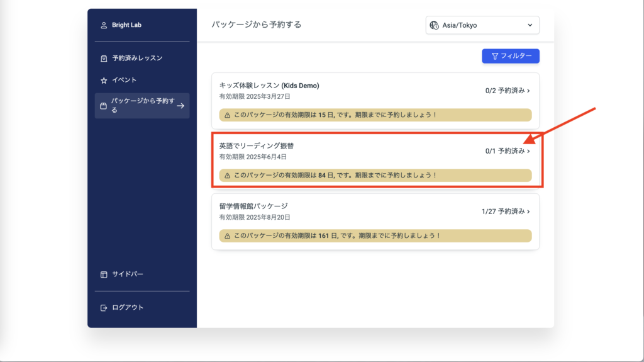Click the ログアウト exit icon
This screenshot has width=644, height=362.
pos(104,308)
